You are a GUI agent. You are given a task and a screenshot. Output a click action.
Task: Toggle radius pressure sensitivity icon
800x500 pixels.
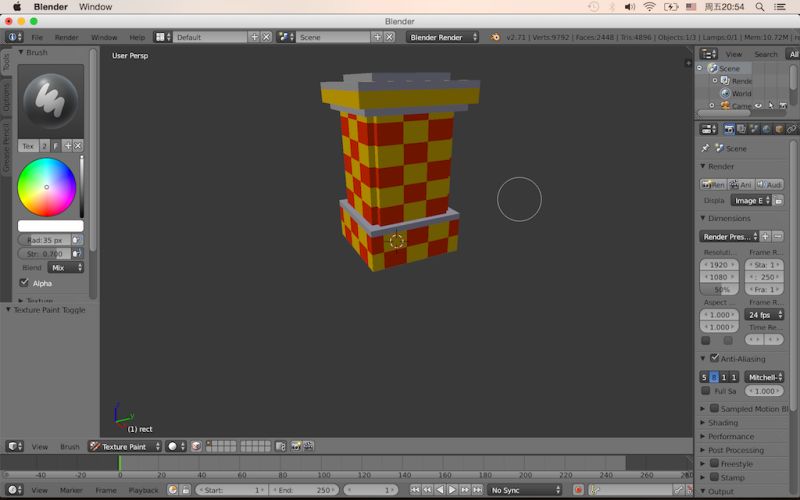77,240
